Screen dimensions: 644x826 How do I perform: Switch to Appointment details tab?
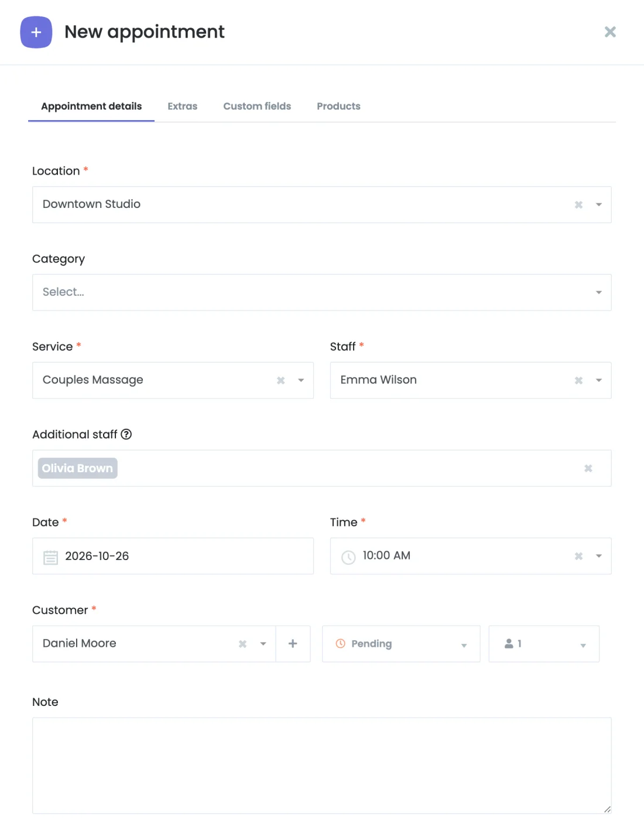coord(91,106)
